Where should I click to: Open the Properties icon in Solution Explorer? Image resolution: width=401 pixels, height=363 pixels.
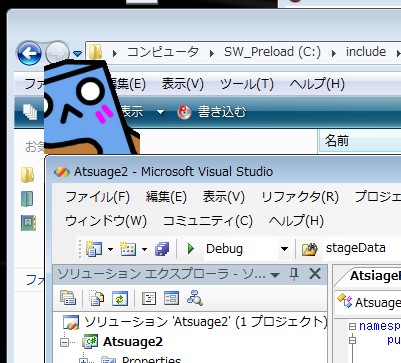pos(68,298)
